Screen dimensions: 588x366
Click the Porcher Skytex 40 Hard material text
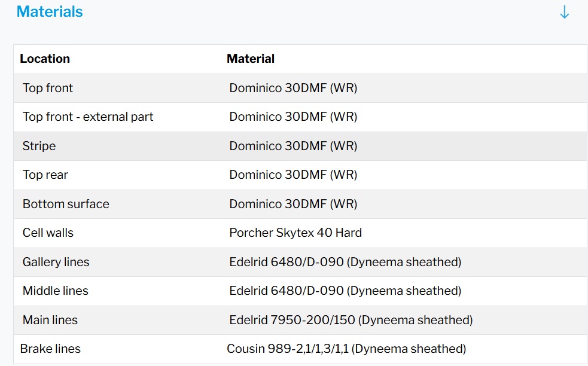pyautogui.click(x=295, y=233)
